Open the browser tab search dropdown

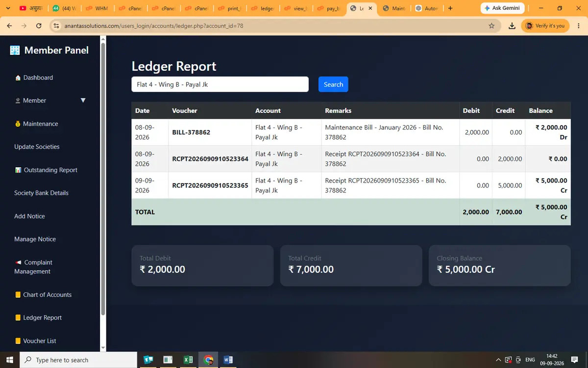click(x=8, y=8)
